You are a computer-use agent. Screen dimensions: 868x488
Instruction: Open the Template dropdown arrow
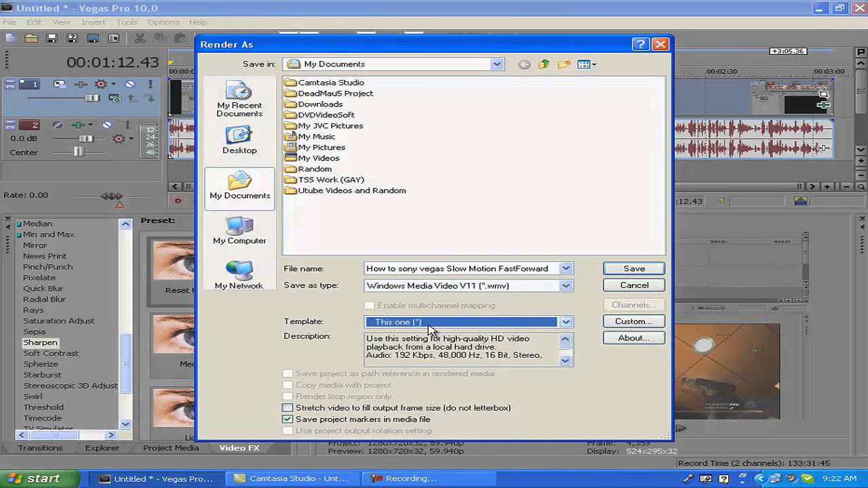566,322
